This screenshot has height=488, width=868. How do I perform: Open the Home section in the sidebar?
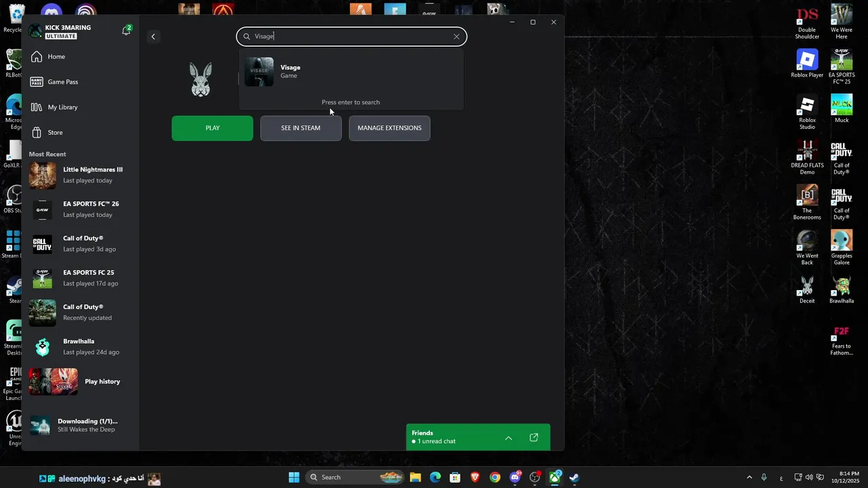(80, 56)
